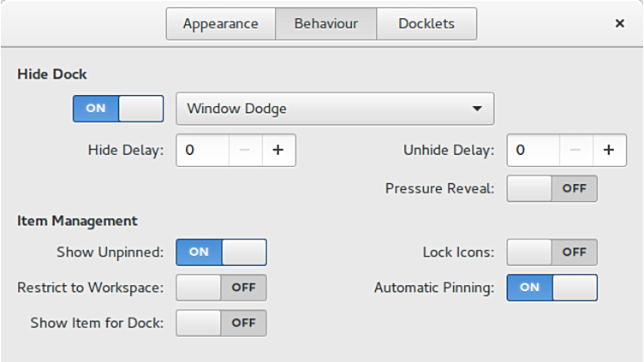Click the Hide Dock section heading
Screen dimensions: 644x362
coord(52,74)
